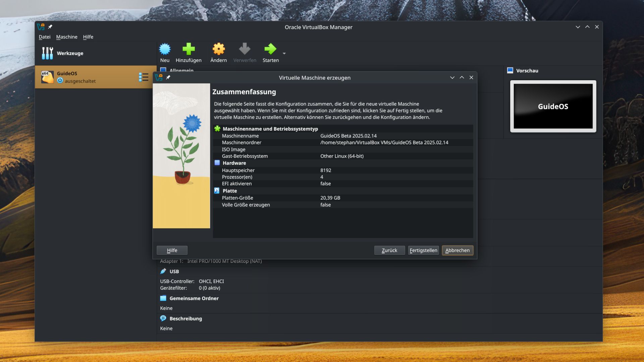Viewport: 644px width, 362px height.
Task: Click the Volle Größe erzeugen row label
Action: click(x=246, y=205)
